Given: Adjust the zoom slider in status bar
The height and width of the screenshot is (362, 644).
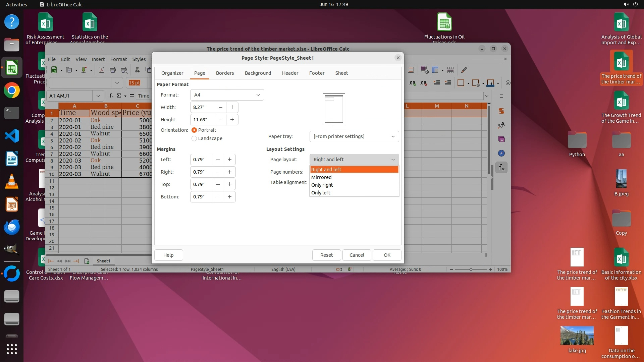Looking at the screenshot, I should point(471,269).
